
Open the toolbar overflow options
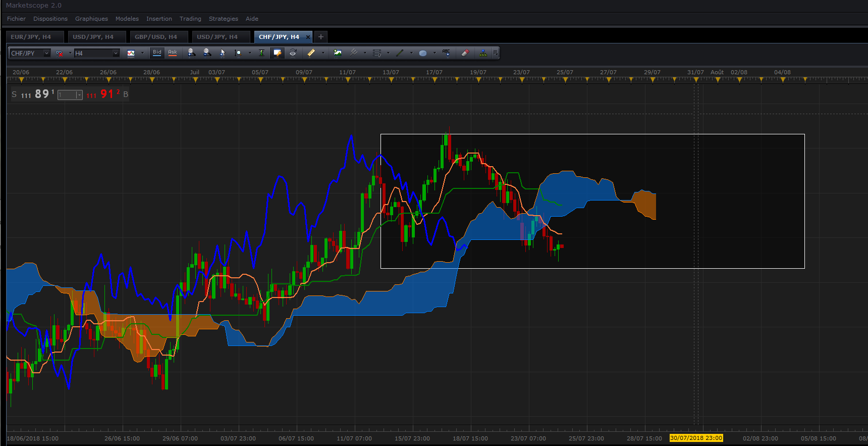[496, 53]
